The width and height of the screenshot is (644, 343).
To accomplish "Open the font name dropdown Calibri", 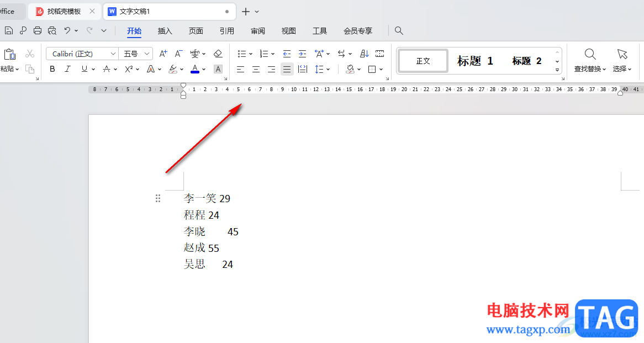I will pos(113,54).
